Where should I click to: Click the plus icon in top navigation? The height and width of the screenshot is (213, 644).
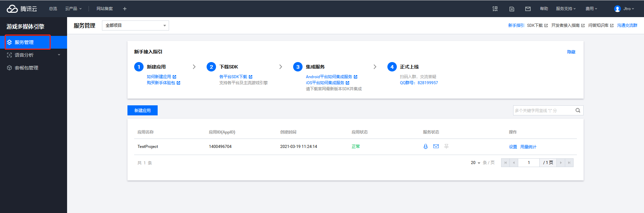click(124, 9)
